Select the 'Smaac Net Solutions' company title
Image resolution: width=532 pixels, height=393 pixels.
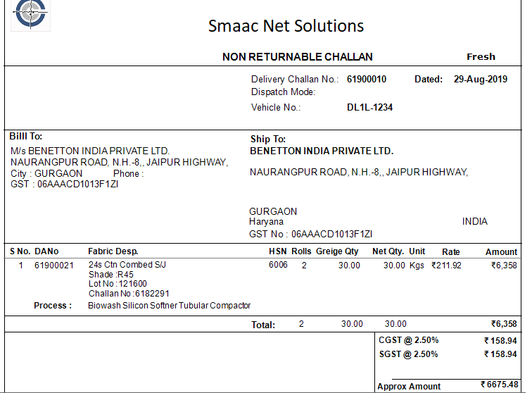pos(286,26)
